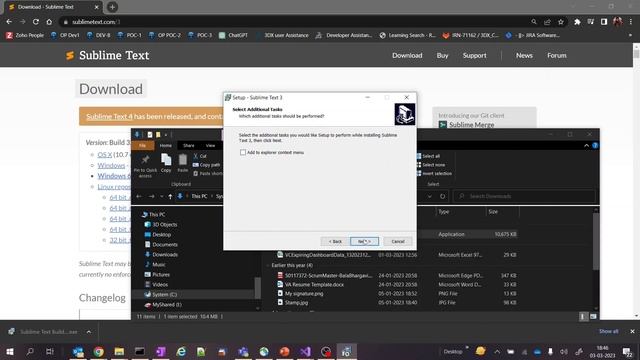Collapse the Explorer ribbon with the chevron

[587, 146]
